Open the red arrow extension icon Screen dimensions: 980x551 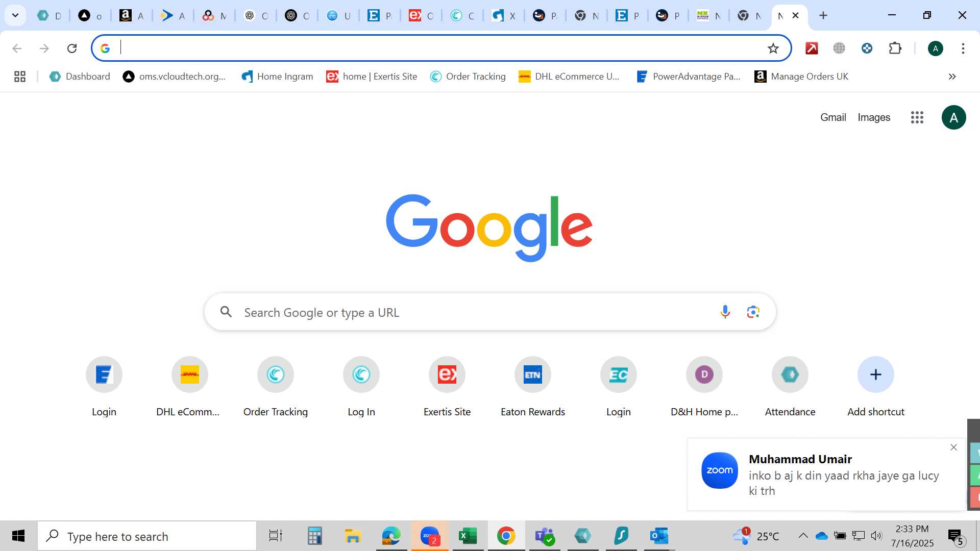click(x=812, y=48)
